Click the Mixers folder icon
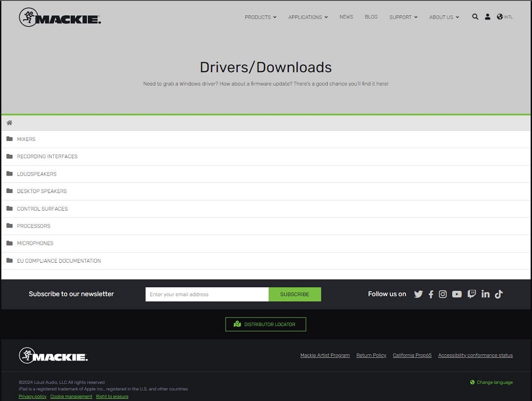Viewport: 532px width, 401px height. [x=10, y=139]
